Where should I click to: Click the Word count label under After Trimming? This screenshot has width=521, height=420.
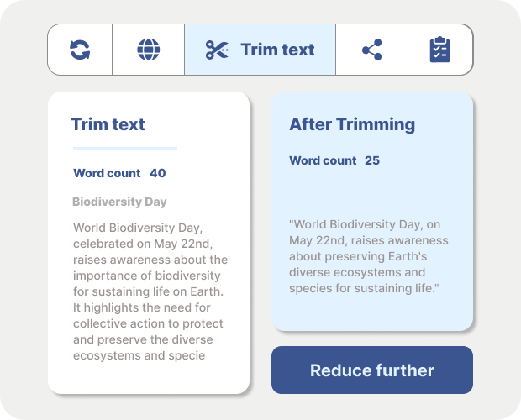323,160
